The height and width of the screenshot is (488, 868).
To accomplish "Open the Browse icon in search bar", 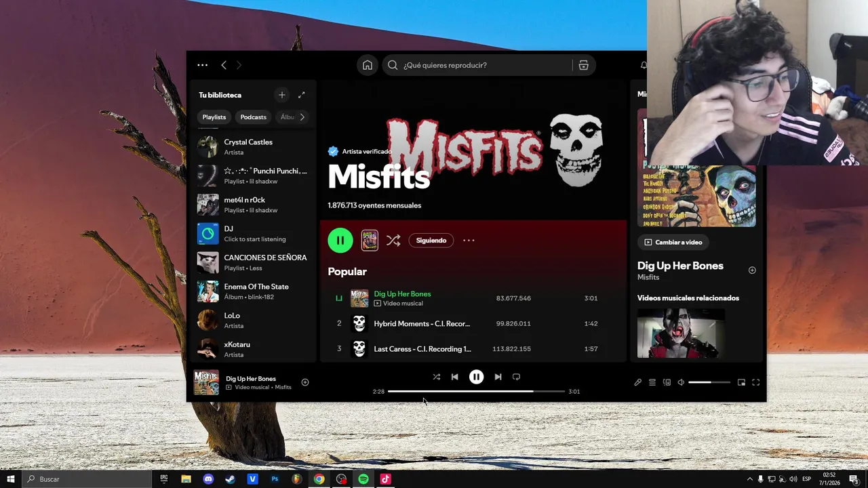I will tap(583, 65).
